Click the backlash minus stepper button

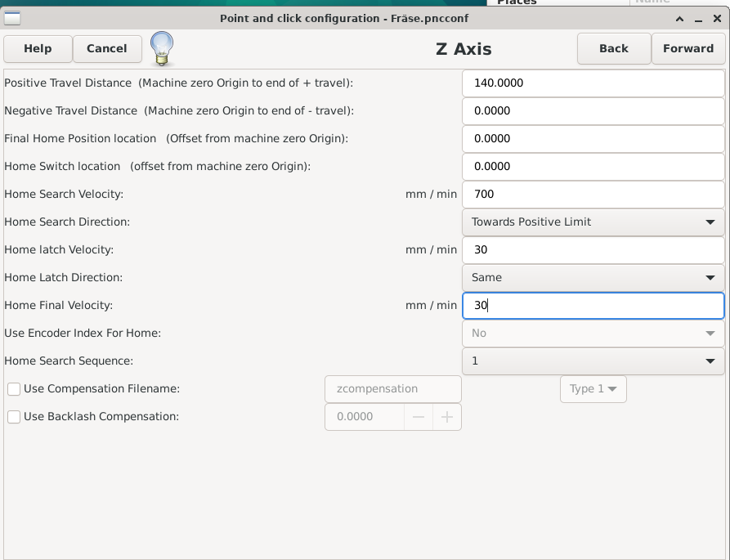tap(419, 417)
